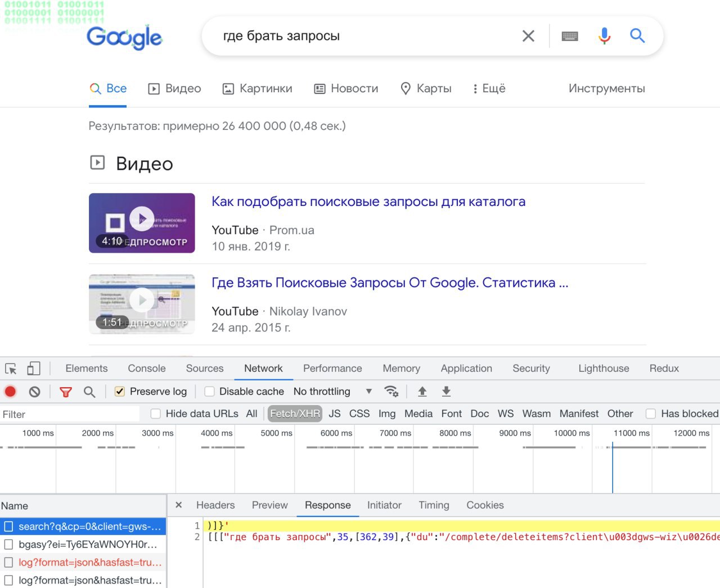Image resolution: width=720 pixels, height=588 pixels.
Task: Filter requests by Fetch/XHR type
Action: (x=295, y=414)
